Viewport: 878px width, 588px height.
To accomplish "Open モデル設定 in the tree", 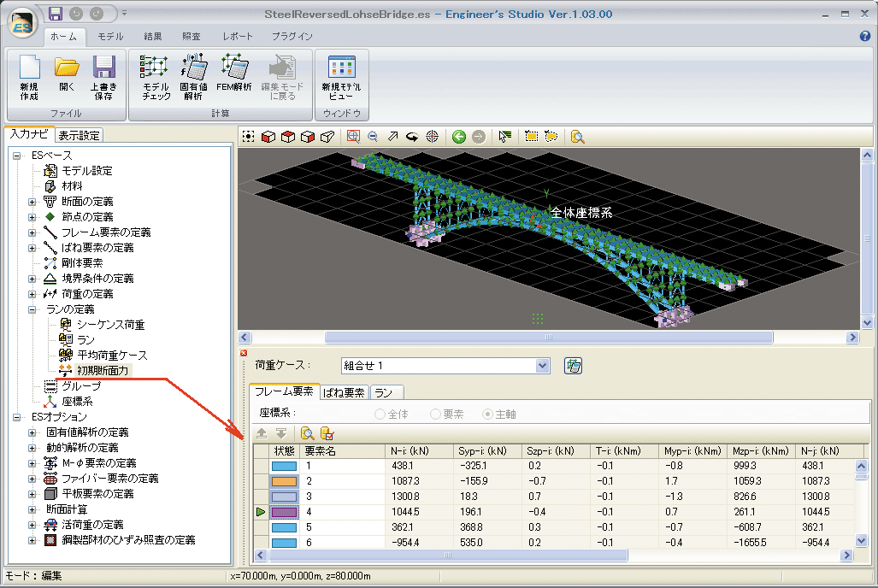I will point(87,171).
